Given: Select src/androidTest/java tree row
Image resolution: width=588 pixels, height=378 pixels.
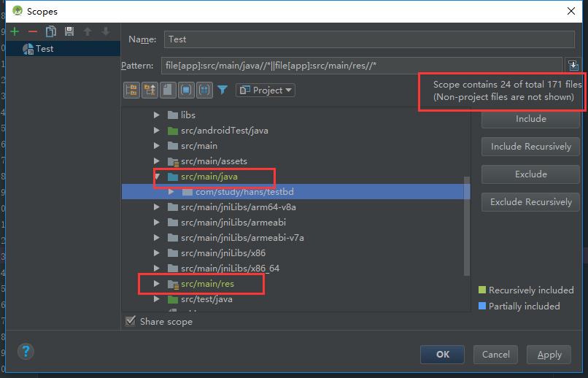Looking at the screenshot, I should (x=295, y=131).
